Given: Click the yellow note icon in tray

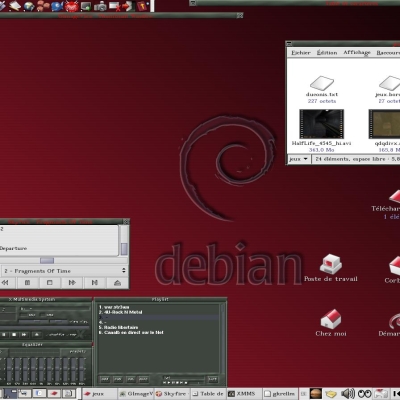Looking at the screenshot, I should 332,394.
